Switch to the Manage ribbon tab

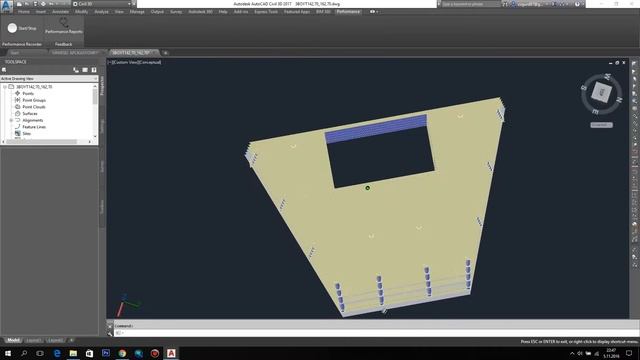(137, 12)
